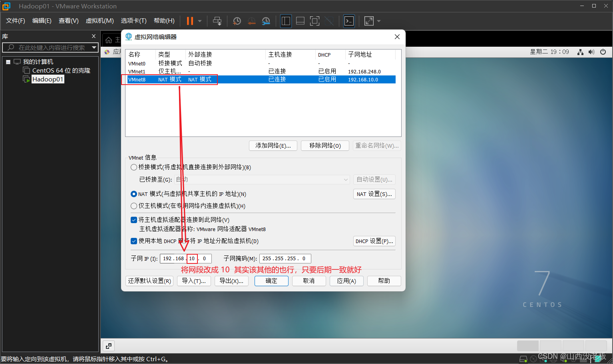Revert the VM to its previous snapshot

[x=251, y=21]
